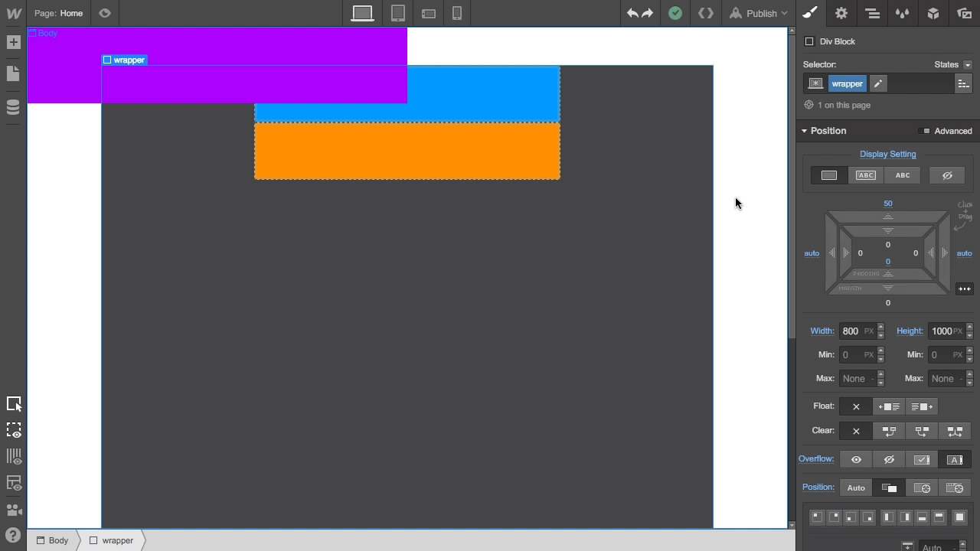Open the Webflow logo menu
Screen dimensions: 980x551
click(13, 13)
